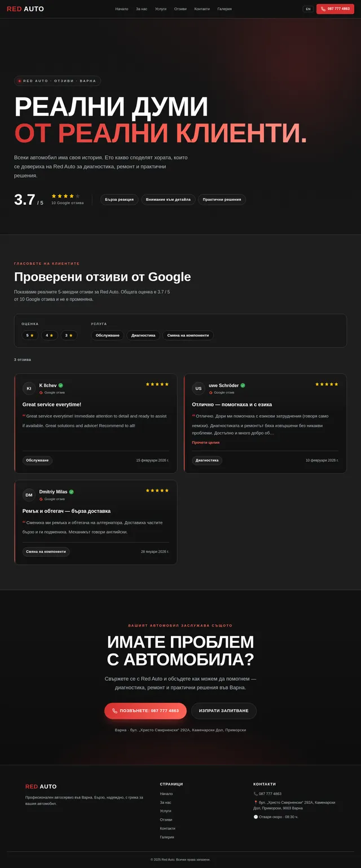The height and width of the screenshot is (868, 361).
Task: Click verified badge next to Dmitriy Milas
Action: (72, 492)
